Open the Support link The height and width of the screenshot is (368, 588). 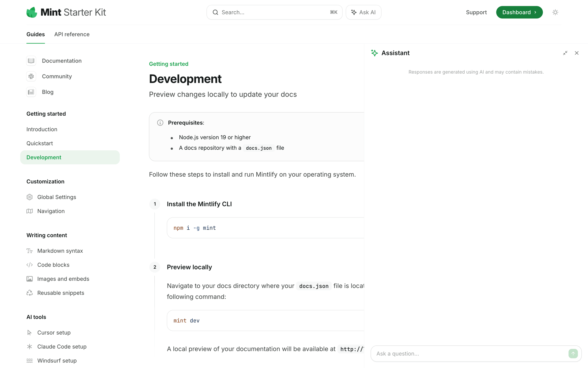tap(476, 12)
